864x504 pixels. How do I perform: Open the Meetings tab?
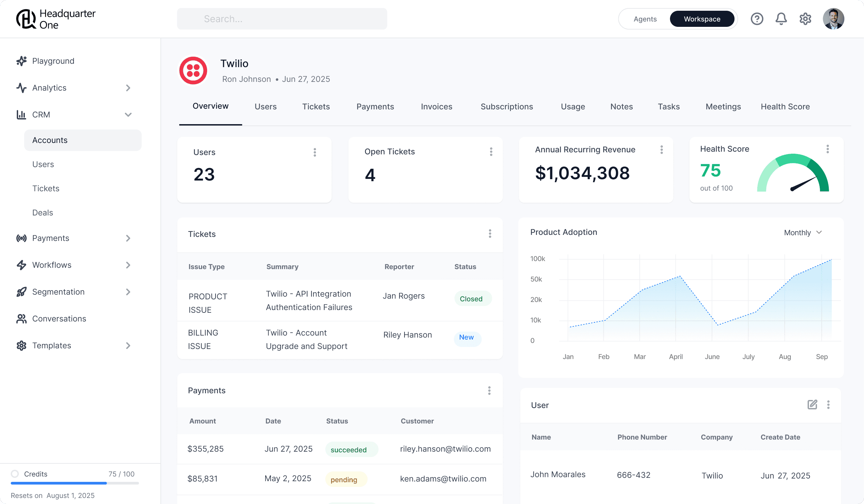click(x=723, y=107)
